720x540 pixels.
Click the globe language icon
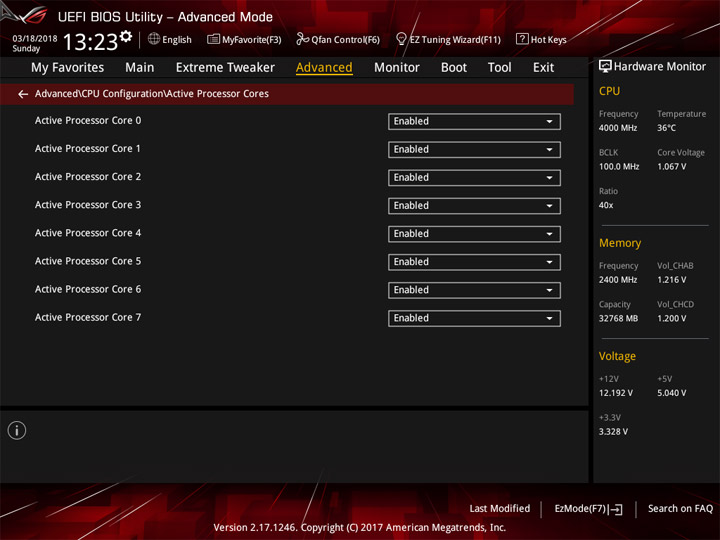tap(154, 39)
